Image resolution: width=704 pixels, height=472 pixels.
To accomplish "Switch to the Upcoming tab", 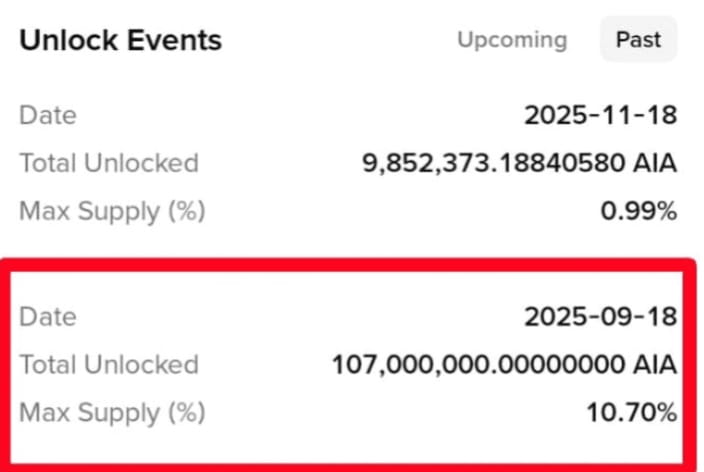I will click(512, 40).
